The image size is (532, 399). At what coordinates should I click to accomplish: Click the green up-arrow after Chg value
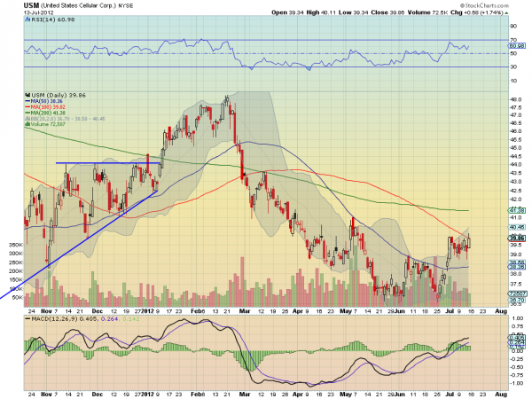(506, 13)
